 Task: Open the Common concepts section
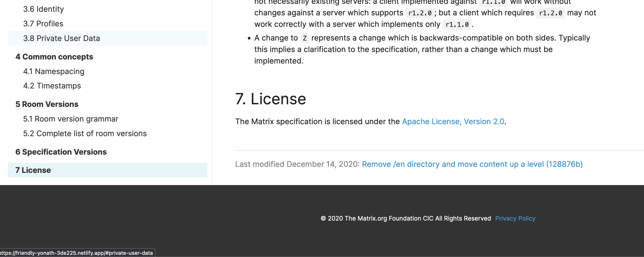click(54, 57)
